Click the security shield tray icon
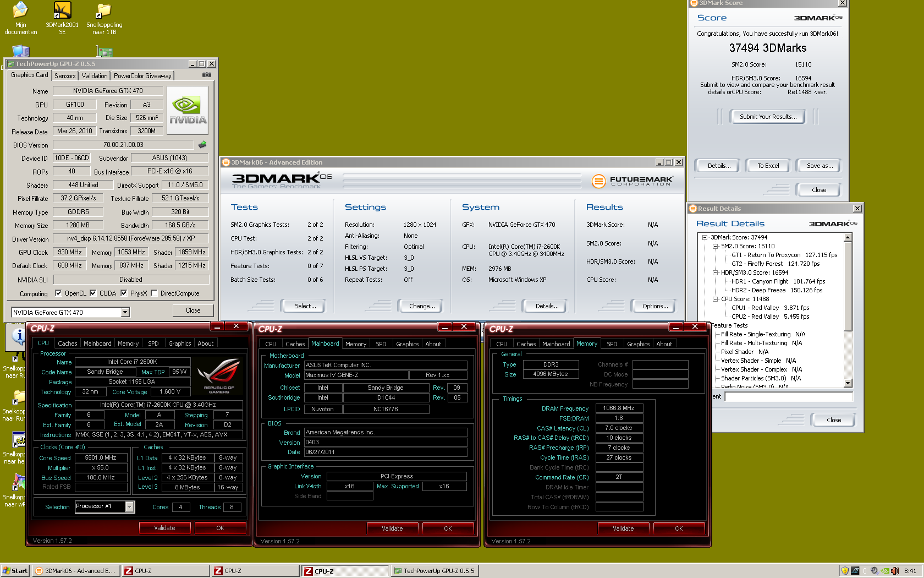 click(x=845, y=571)
